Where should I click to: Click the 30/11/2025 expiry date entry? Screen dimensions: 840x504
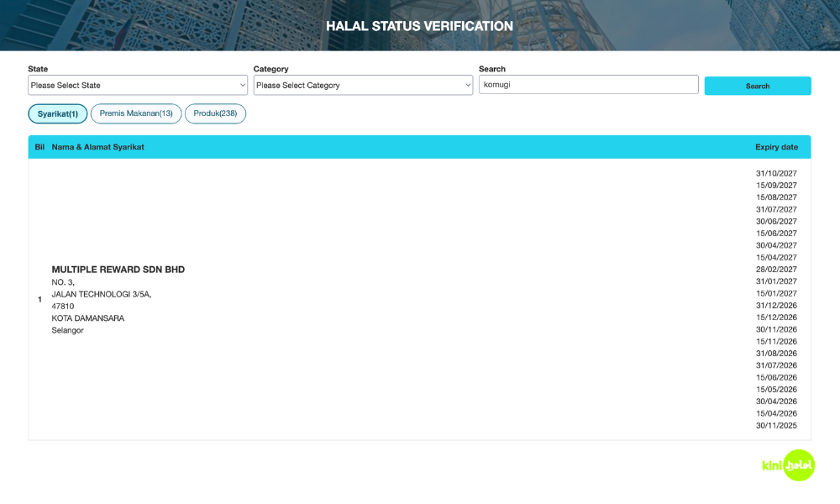tap(776, 426)
